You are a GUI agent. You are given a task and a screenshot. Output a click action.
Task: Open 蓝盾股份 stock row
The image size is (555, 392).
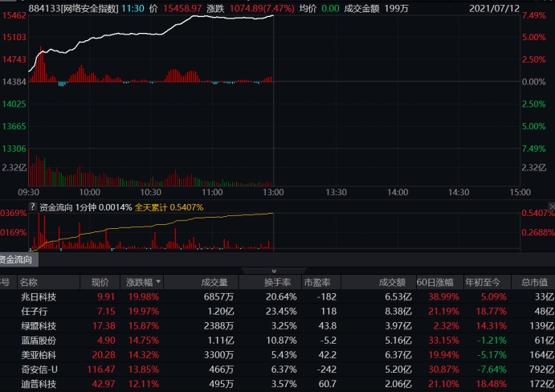(39, 340)
